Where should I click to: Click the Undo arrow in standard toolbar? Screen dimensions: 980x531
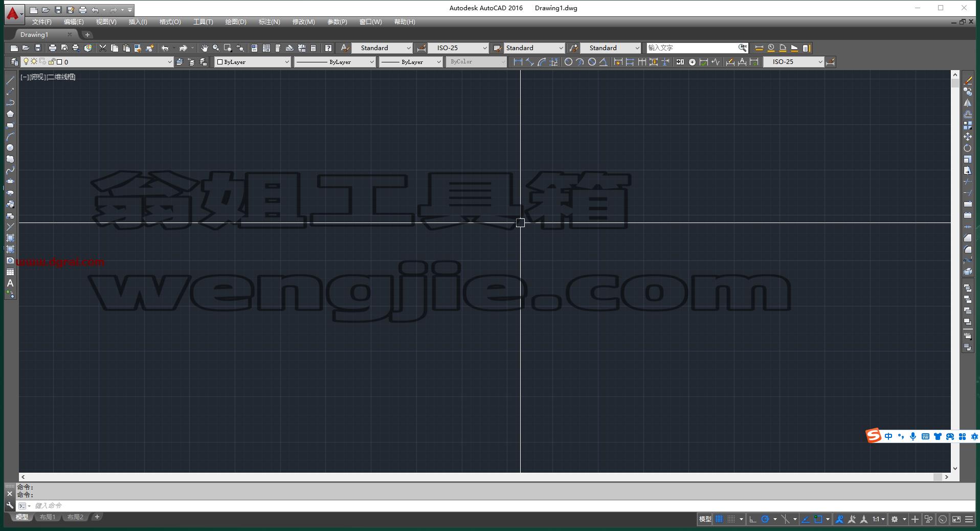(x=165, y=48)
